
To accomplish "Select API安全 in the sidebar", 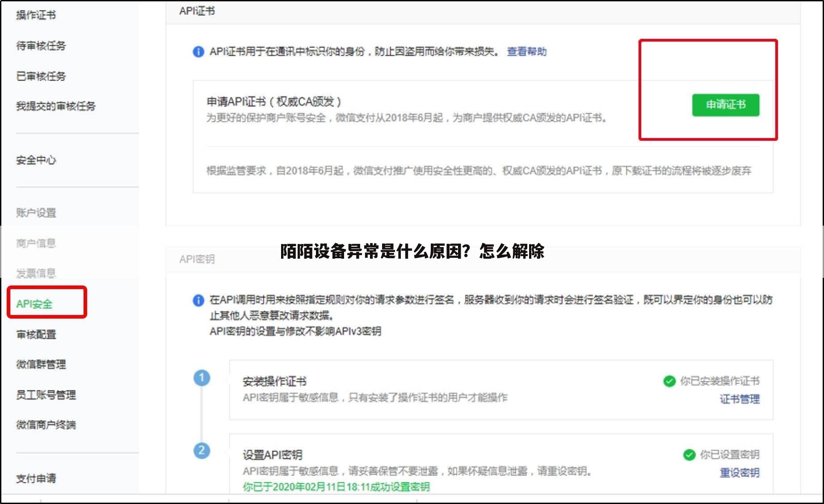I will click(x=34, y=304).
